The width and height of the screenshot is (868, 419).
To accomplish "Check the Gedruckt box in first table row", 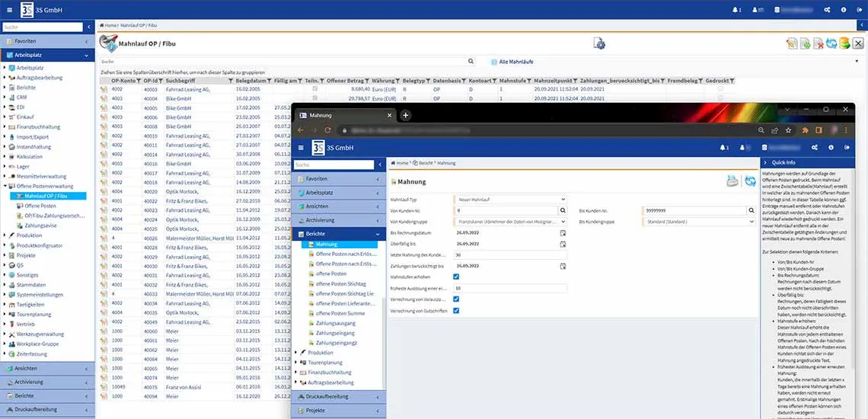I will point(720,89).
